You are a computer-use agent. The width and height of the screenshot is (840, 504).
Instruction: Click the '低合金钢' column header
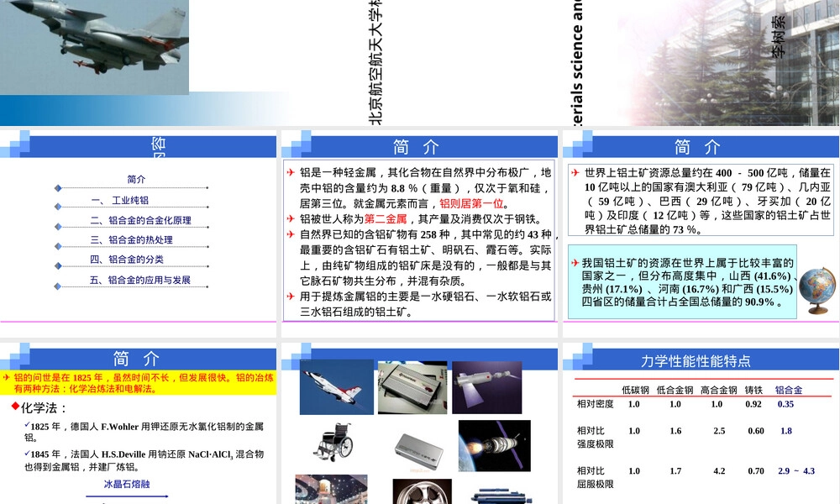[675, 390]
